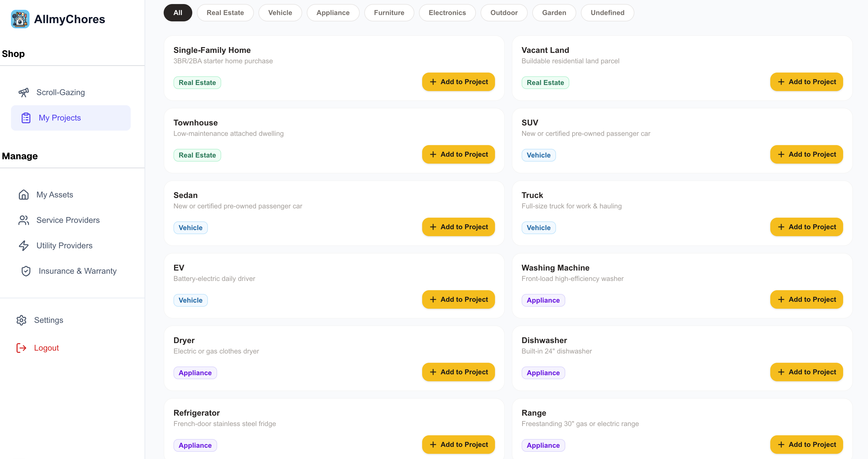Click the Insurance & Warranty shield icon

tap(26, 271)
